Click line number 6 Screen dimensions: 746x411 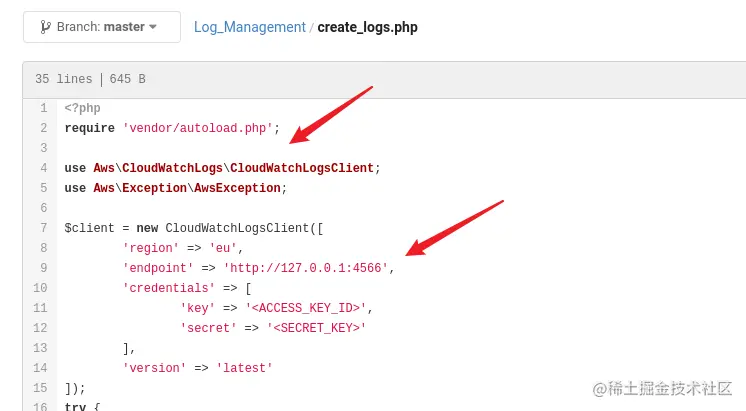tap(44, 208)
